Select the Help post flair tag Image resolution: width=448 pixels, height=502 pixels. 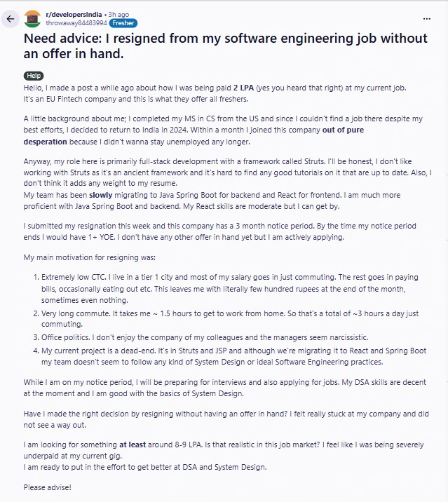tap(33, 75)
